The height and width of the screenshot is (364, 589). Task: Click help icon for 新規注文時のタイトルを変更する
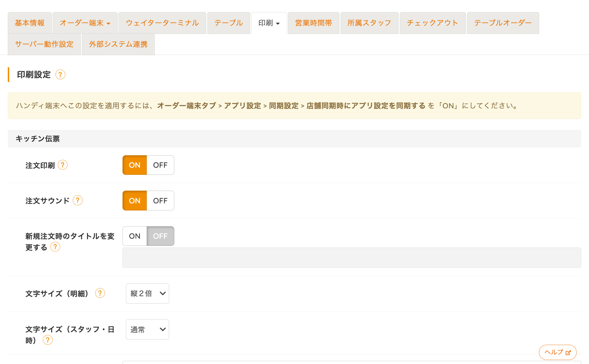[x=55, y=247]
